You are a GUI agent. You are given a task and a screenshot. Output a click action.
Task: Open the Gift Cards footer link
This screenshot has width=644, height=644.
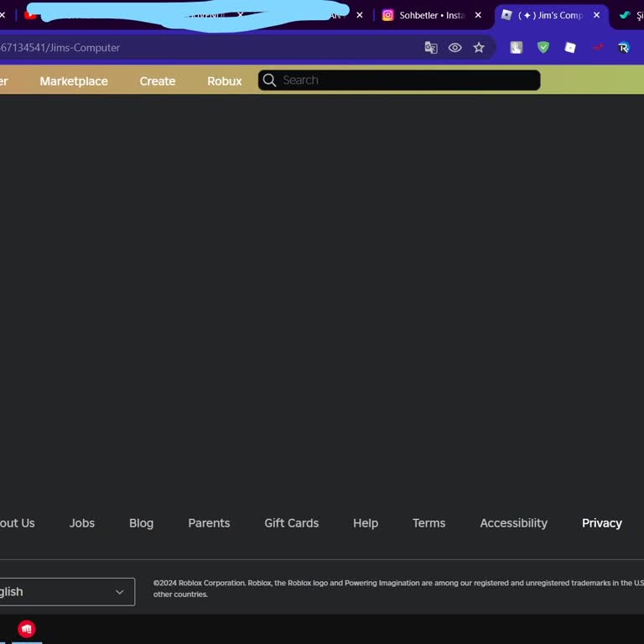pos(292,523)
